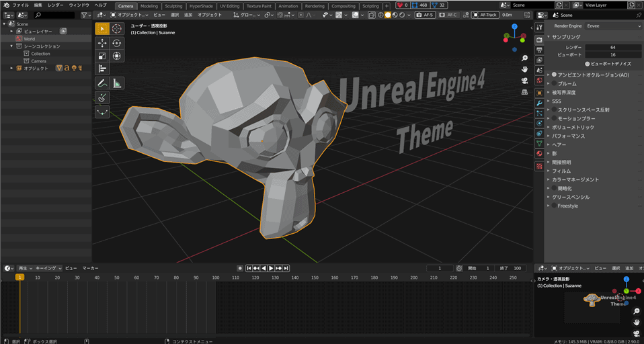Toggle the AF-S autofocus button
The image size is (644, 344).
coord(425,15)
